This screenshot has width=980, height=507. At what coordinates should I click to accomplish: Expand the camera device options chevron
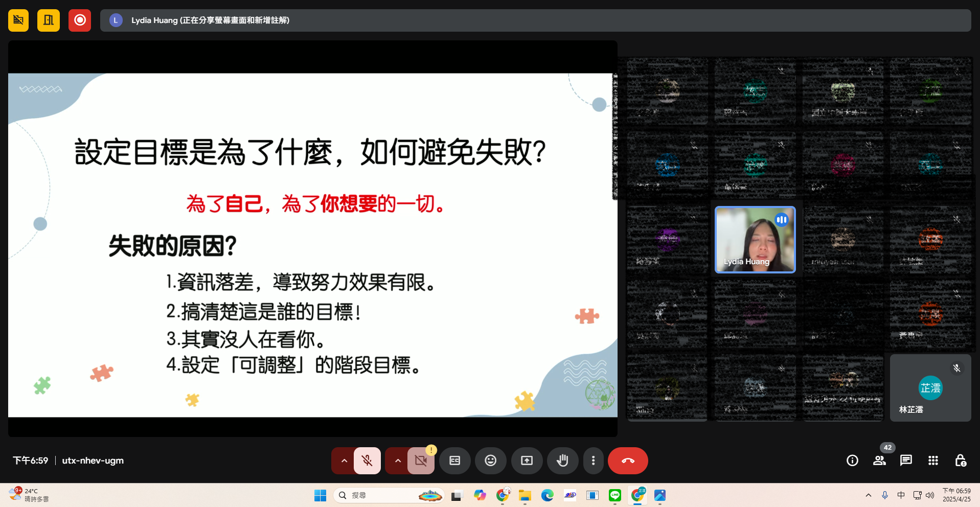(x=397, y=460)
